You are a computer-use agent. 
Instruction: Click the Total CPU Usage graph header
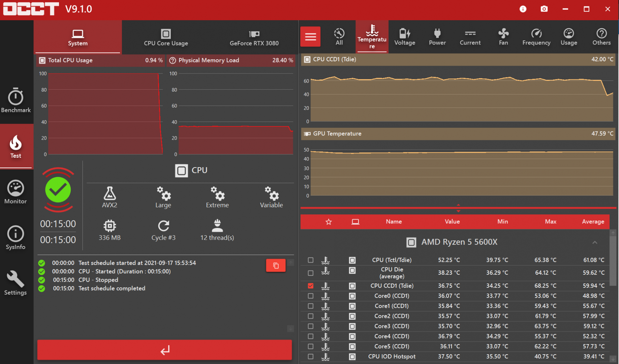coord(101,60)
